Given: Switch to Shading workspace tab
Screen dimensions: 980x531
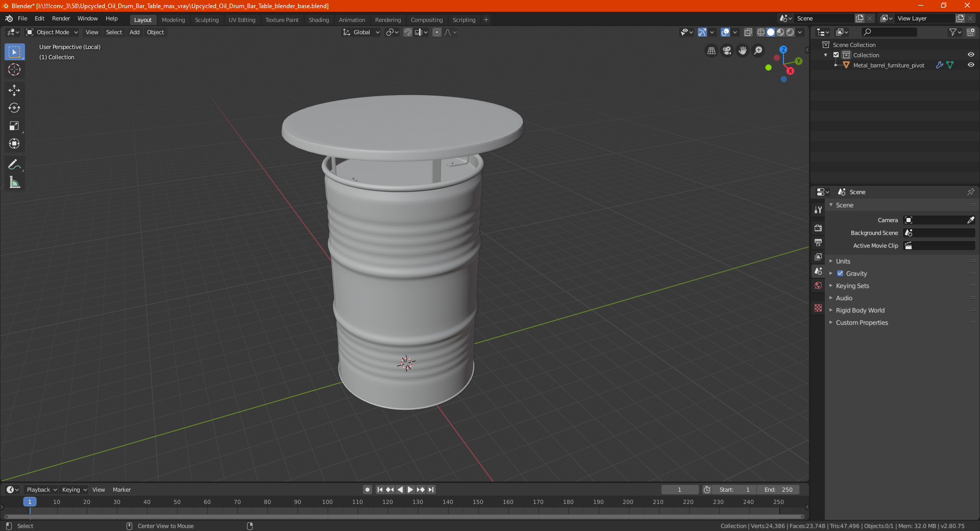Looking at the screenshot, I should coord(318,20).
